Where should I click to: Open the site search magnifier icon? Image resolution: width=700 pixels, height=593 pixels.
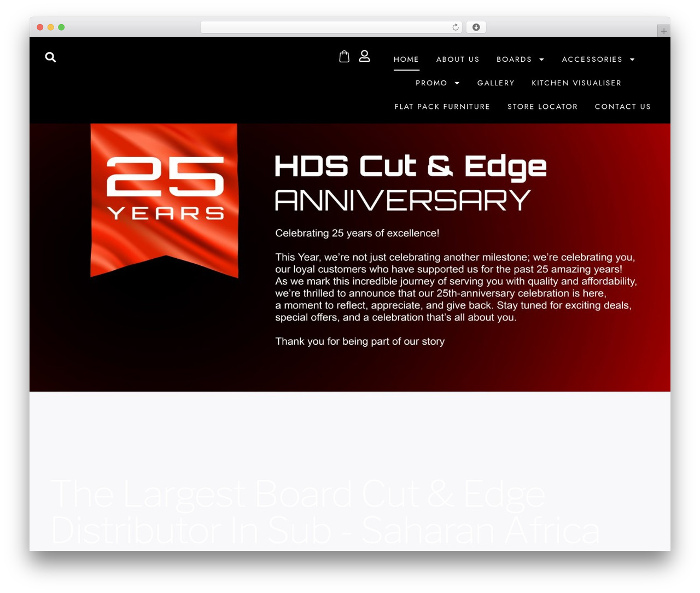(x=50, y=57)
